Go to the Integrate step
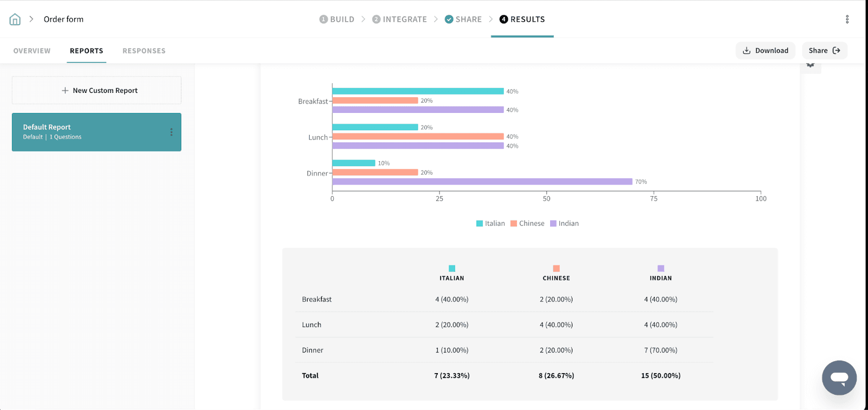 [399, 20]
